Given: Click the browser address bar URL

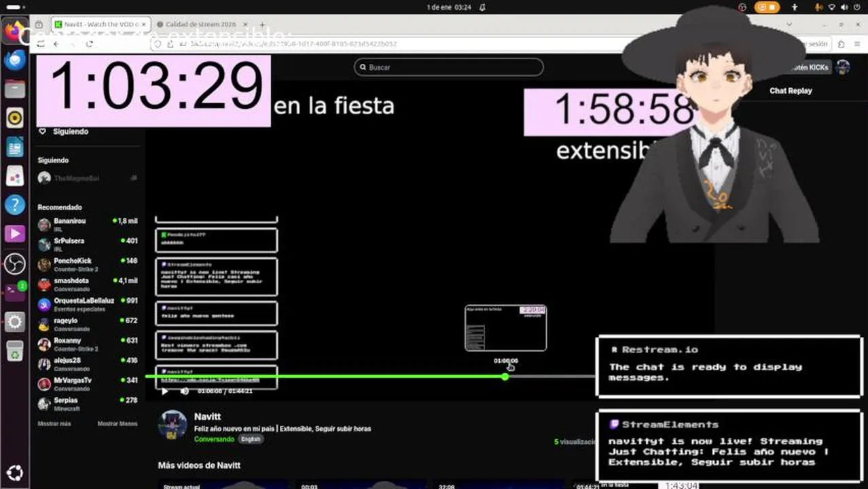Looking at the screenshot, I should pyautogui.click(x=293, y=43).
